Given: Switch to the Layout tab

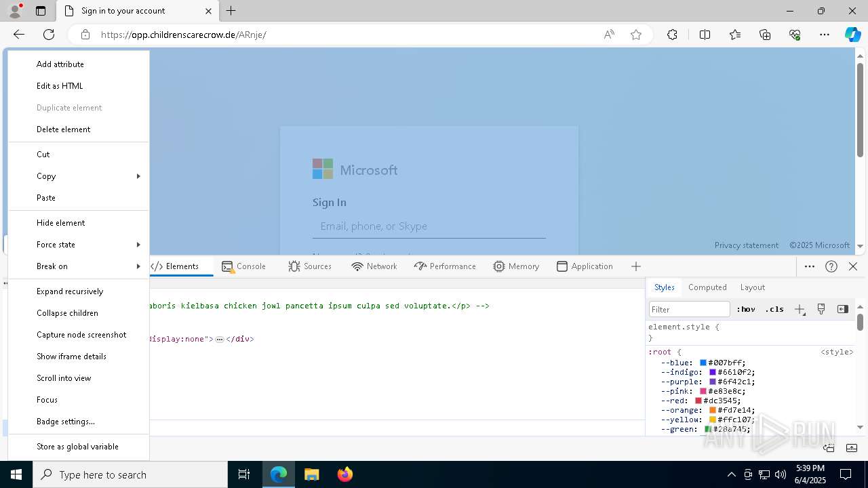Looking at the screenshot, I should coord(752,287).
